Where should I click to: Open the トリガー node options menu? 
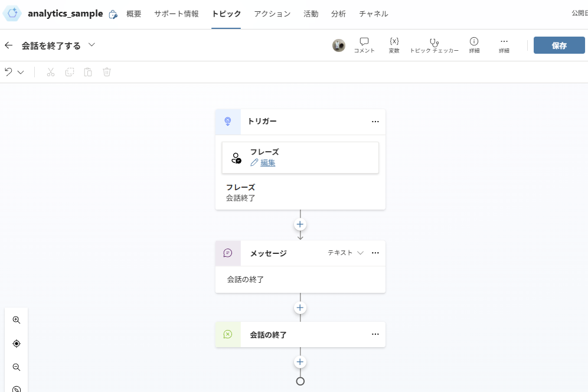375,122
